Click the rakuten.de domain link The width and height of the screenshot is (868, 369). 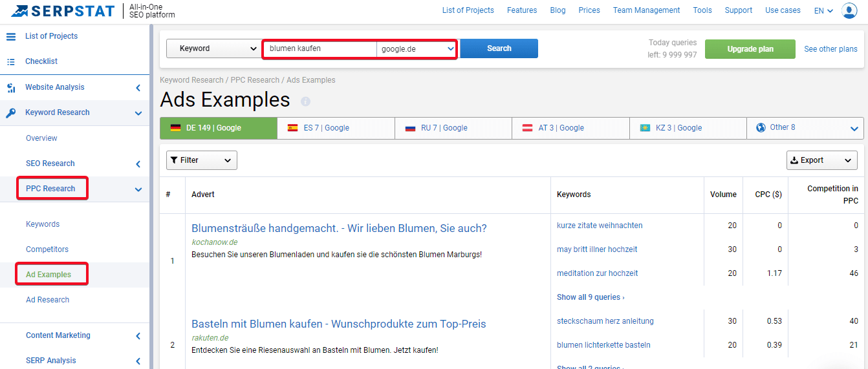[x=210, y=338]
